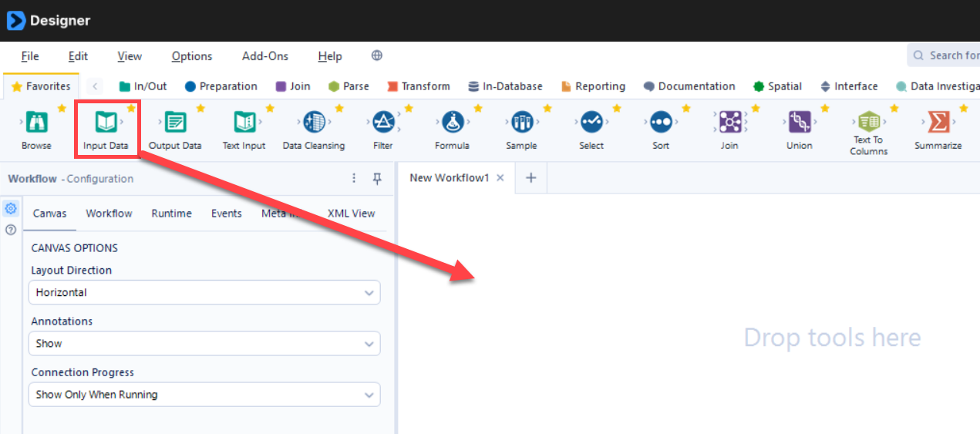Open the View menu
The width and height of the screenshot is (980, 434).
(x=130, y=56)
